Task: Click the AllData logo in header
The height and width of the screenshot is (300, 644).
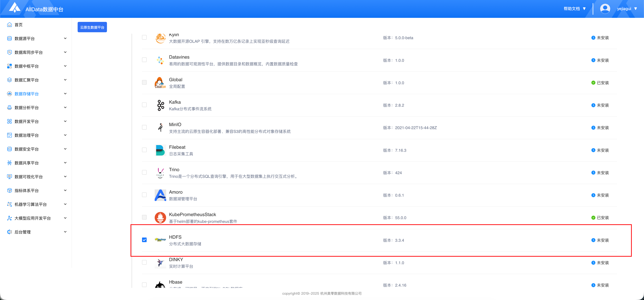Action: tap(15, 8)
